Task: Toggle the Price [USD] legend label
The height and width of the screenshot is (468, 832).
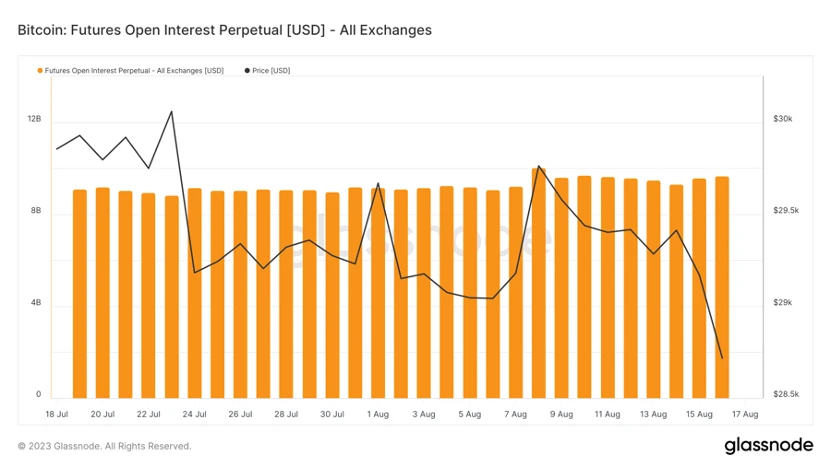Action: tap(271, 71)
